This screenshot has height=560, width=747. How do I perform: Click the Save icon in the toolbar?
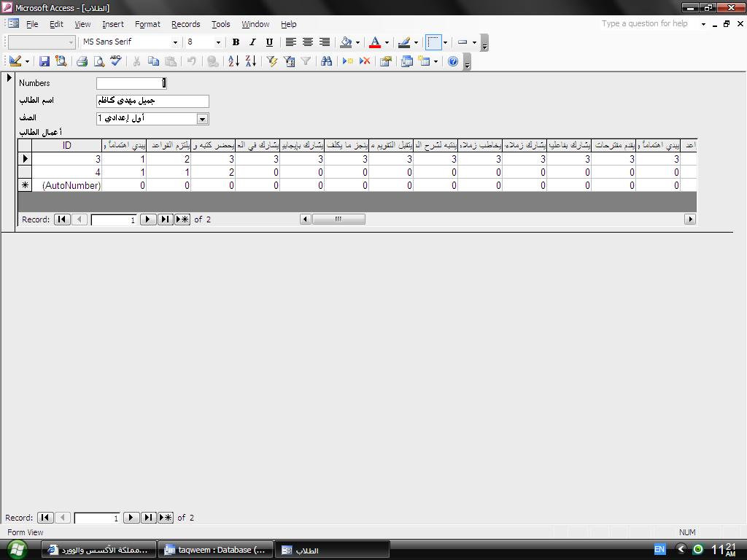(44, 61)
